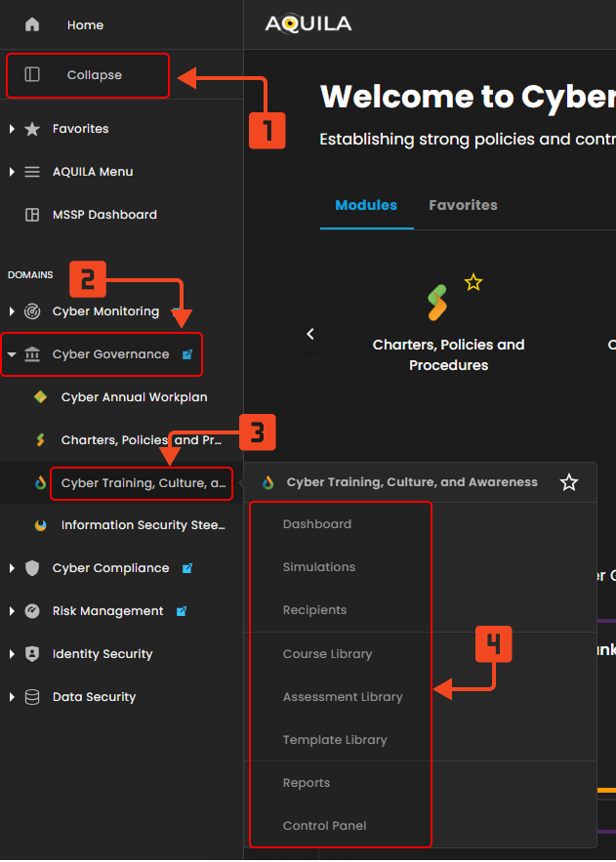
Task: Open Simulations from the flyout menu
Action: click(319, 567)
